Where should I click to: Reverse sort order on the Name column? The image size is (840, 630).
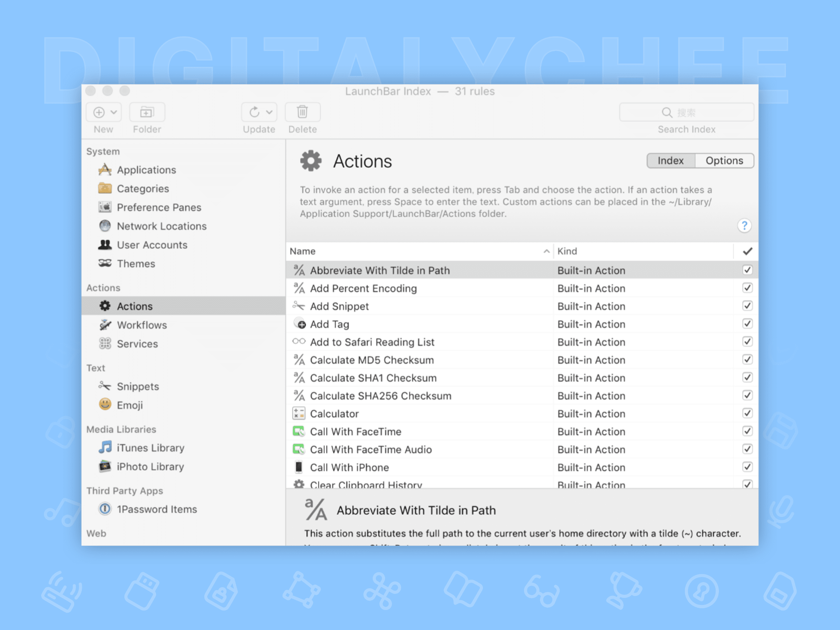546,251
